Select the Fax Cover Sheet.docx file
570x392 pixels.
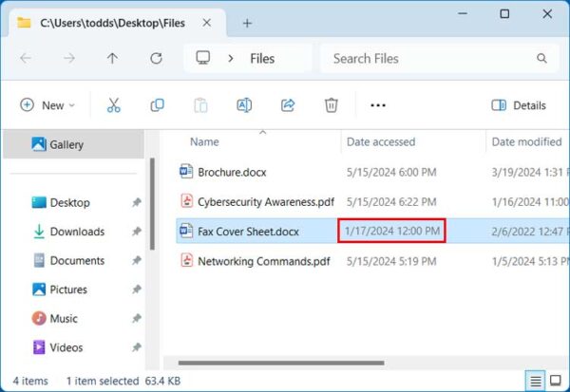(x=248, y=232)
